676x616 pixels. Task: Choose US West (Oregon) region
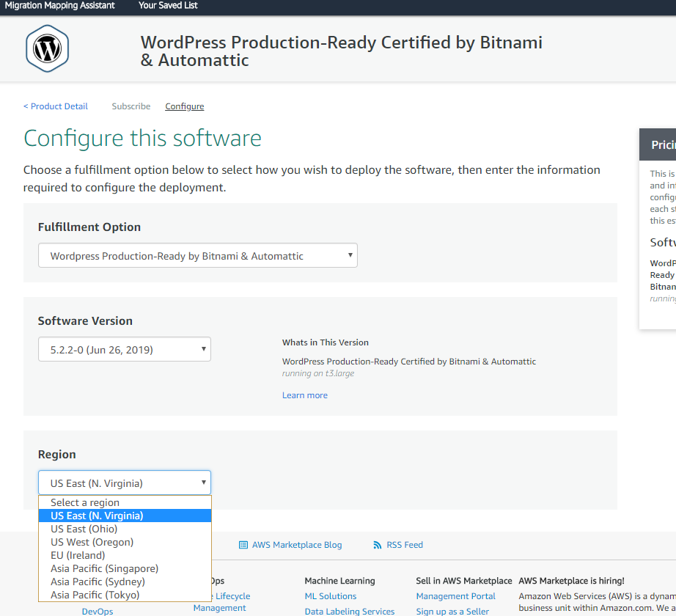pos(125,542)
